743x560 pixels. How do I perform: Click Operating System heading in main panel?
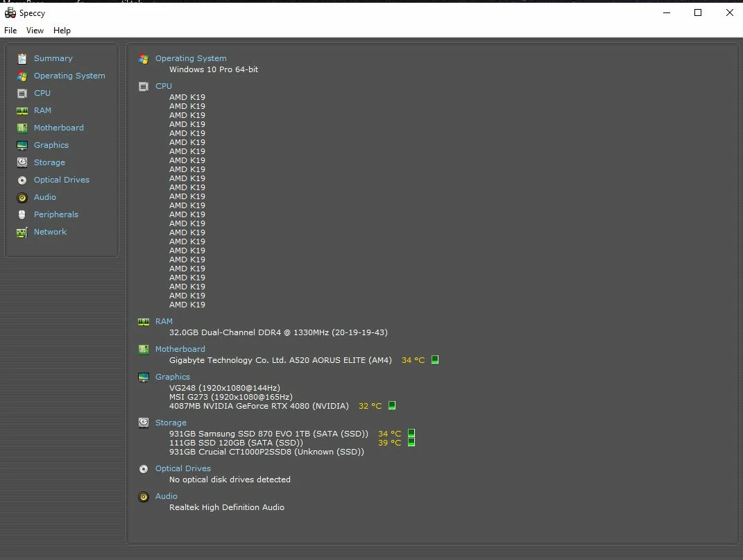coord(191,58)
